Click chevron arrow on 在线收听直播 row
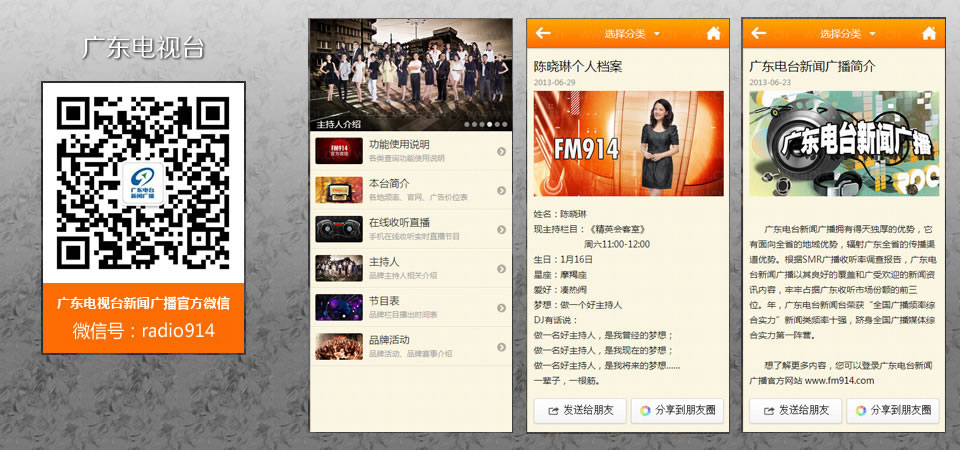This screenshot has height=450, width=960. (501, 230)
